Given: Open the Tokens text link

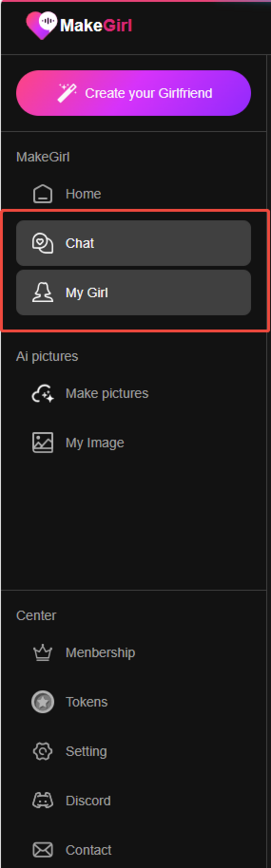Looking at the screenshot, I should click(x=87, y=702).
